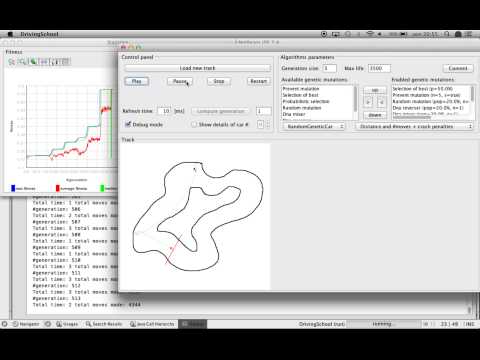
Task: Move selected enabled mutation up
Action: [x=375, y=90]
